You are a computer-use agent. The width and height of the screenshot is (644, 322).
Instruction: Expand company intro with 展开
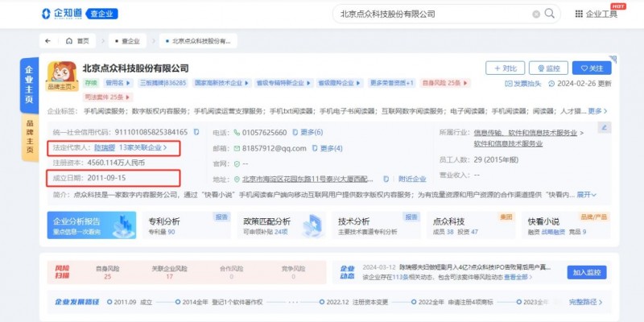(587, 195)
